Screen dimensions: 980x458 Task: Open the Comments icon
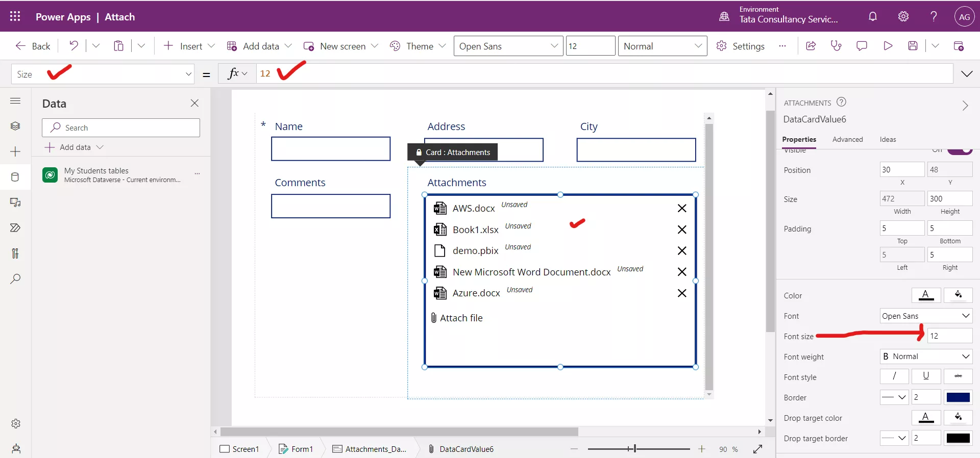pyautogui.click(x=862, y=46)
